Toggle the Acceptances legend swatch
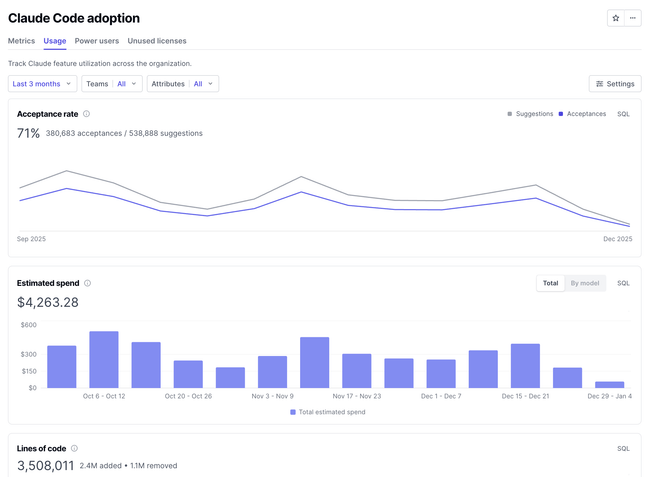This screenshot has width=650, height=477. click(x=561, y=114)
